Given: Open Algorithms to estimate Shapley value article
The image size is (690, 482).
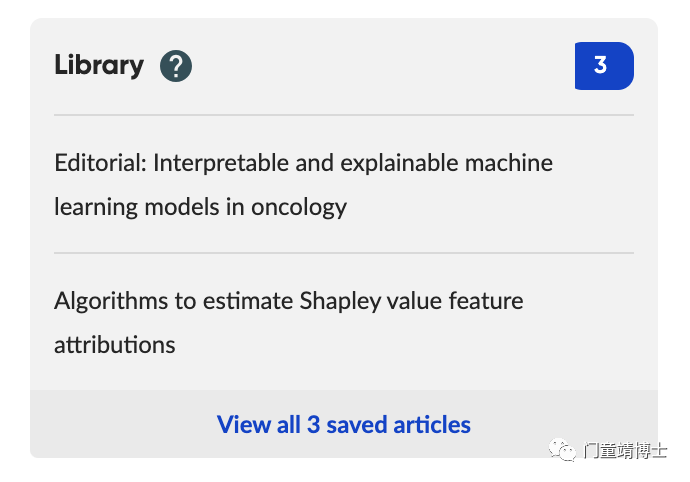Looking at the screenshot, I should (x=289, y=323).
